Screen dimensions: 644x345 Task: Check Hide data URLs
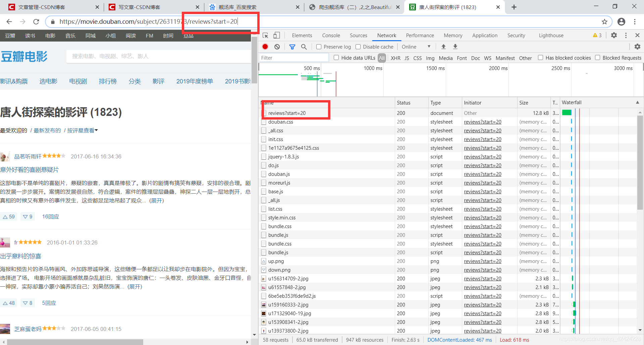336,58
